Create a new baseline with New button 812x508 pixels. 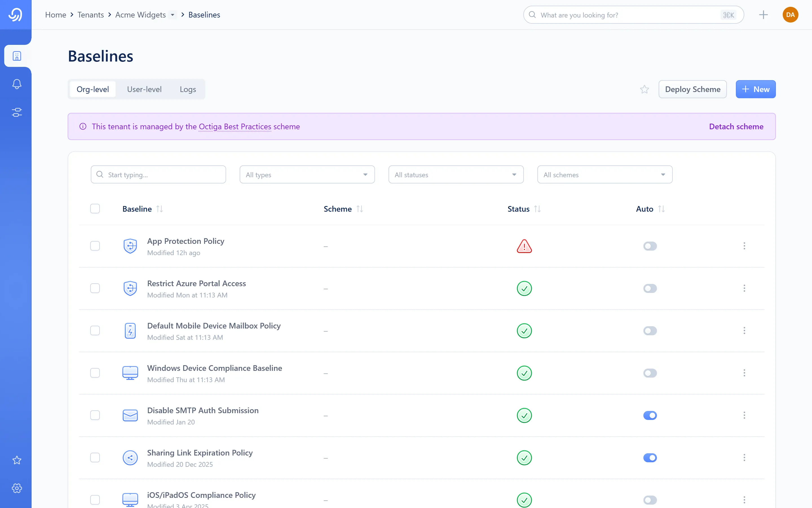tap(756, 89)
